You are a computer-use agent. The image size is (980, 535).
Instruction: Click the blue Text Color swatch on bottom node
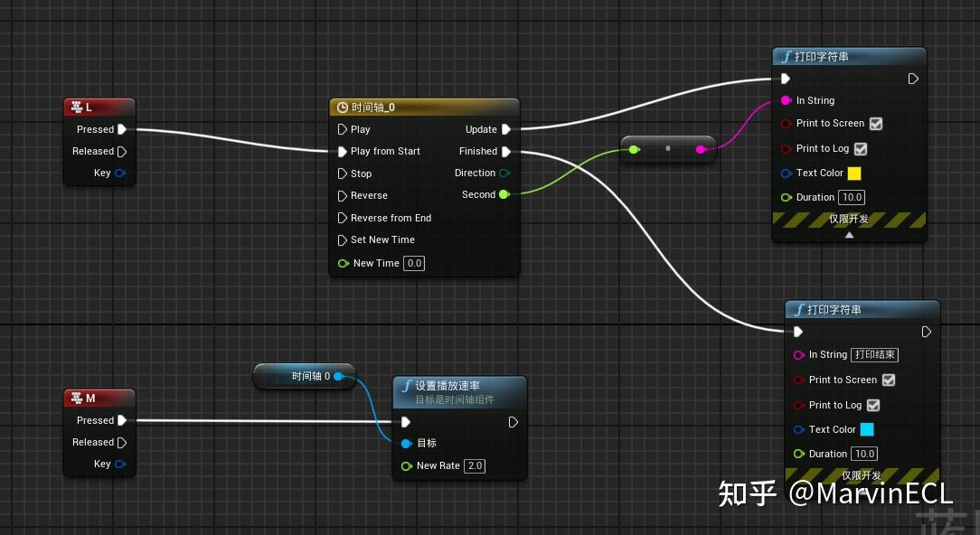pyautogui.click(x=869, y=429)
